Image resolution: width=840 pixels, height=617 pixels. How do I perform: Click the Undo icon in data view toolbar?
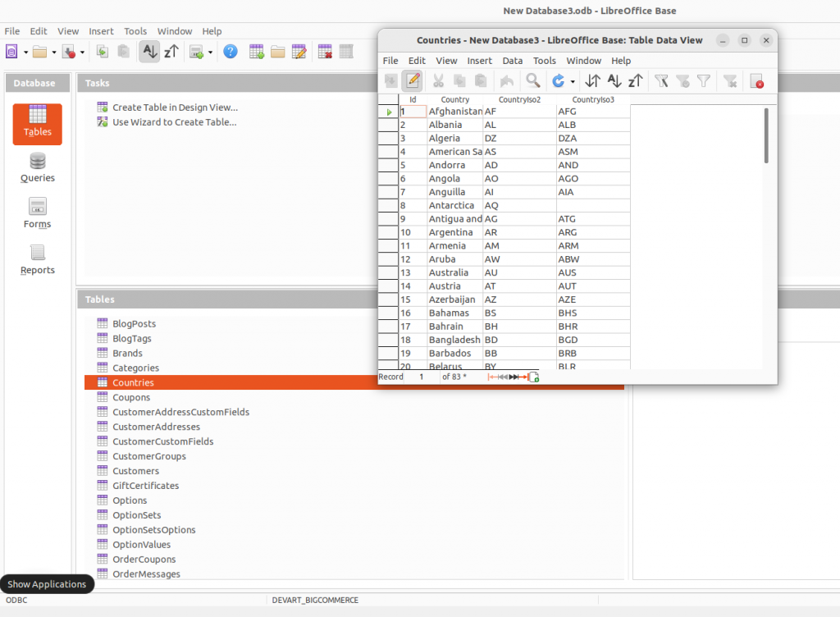507,81
